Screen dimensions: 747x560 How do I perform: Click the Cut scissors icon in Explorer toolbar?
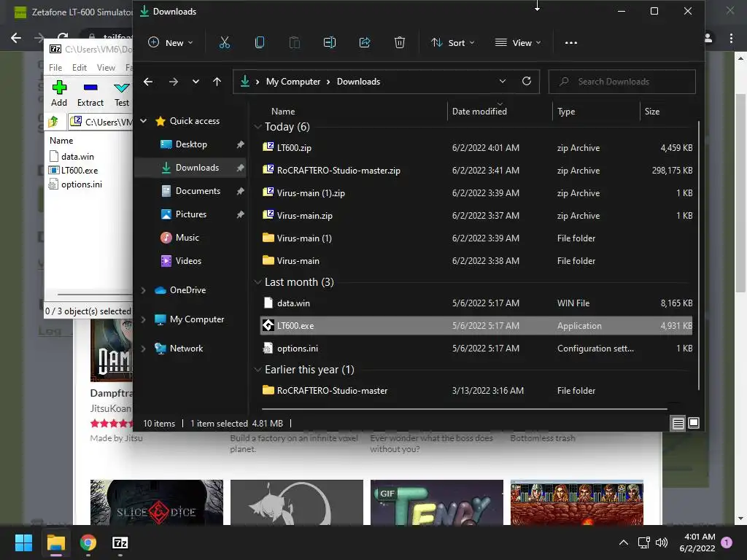point(225,43)
